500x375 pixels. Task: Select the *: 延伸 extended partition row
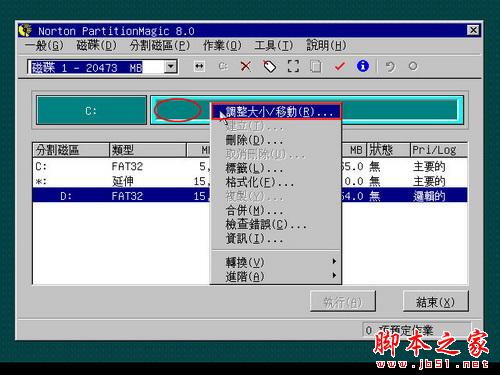(250, 181)
